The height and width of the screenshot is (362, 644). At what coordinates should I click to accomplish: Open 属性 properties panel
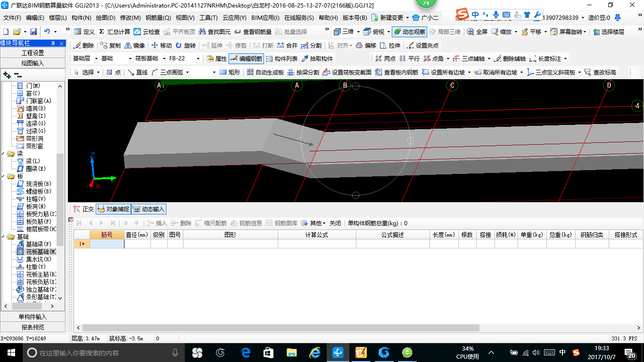[x=217, y=58]
